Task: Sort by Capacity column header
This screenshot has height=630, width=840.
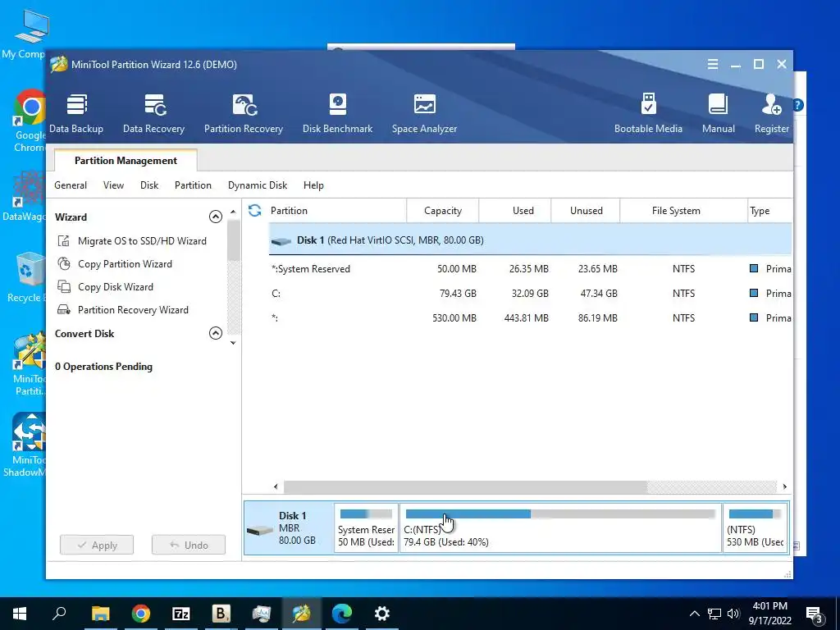Action: coord(442,211)
